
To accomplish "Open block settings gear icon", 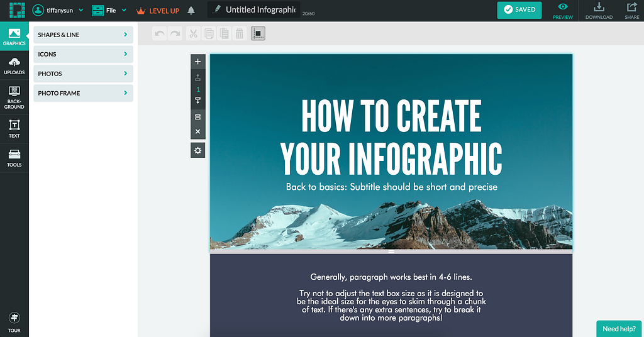I will tap(198, 150).
